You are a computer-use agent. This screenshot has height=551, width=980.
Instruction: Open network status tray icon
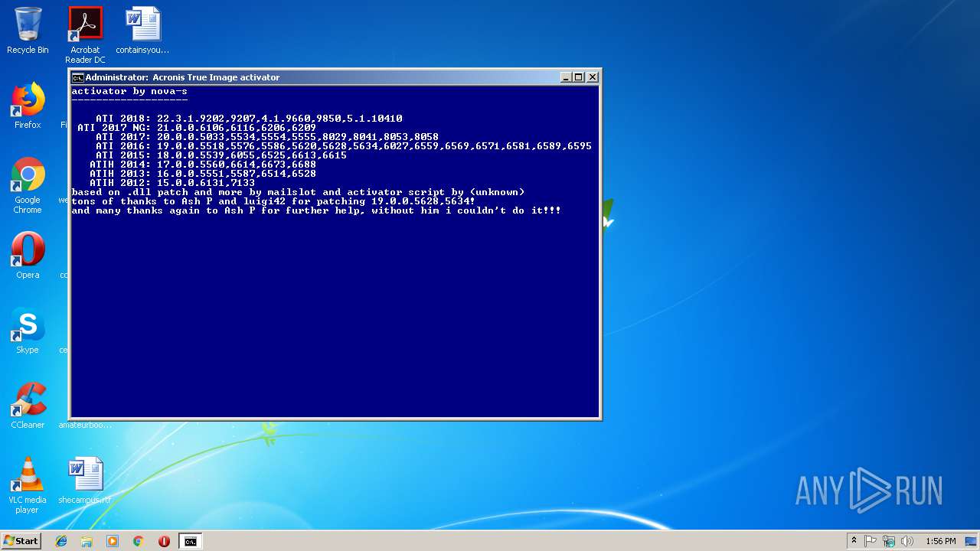[x=889, y=541]
